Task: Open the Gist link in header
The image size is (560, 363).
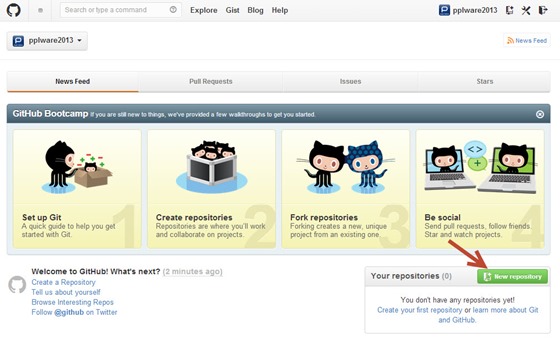Action: [232, 10]
